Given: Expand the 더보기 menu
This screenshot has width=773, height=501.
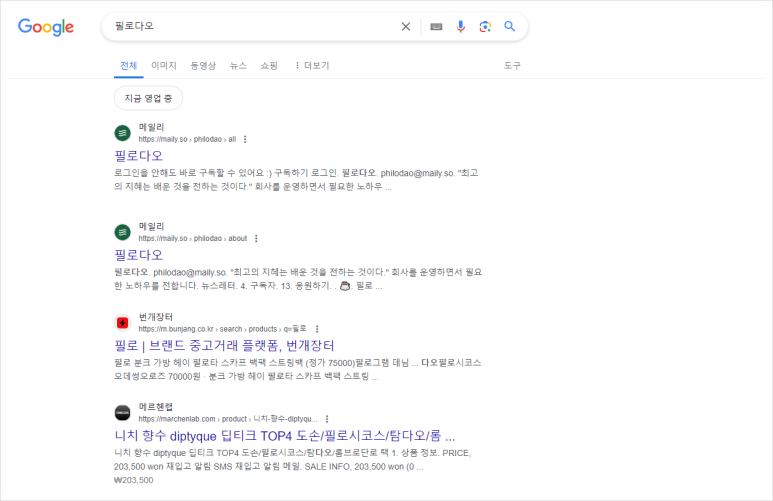Looking at the screenshot, I should [312, 66].
